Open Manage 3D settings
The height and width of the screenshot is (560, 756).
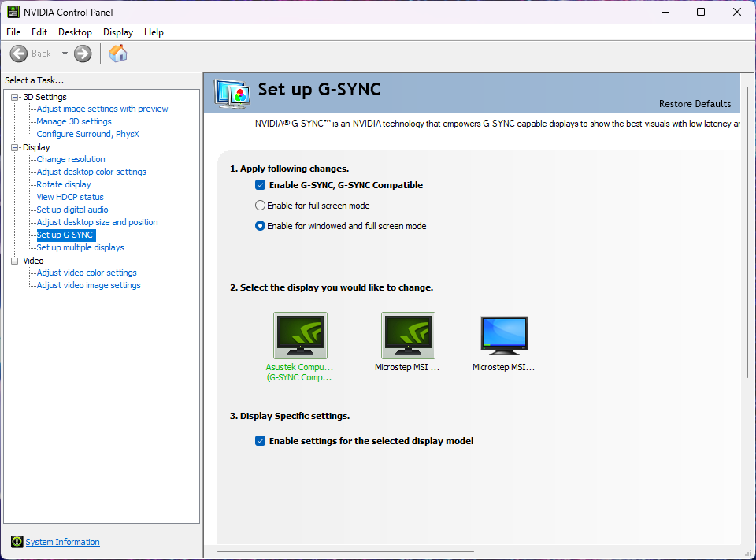(74, 121)
